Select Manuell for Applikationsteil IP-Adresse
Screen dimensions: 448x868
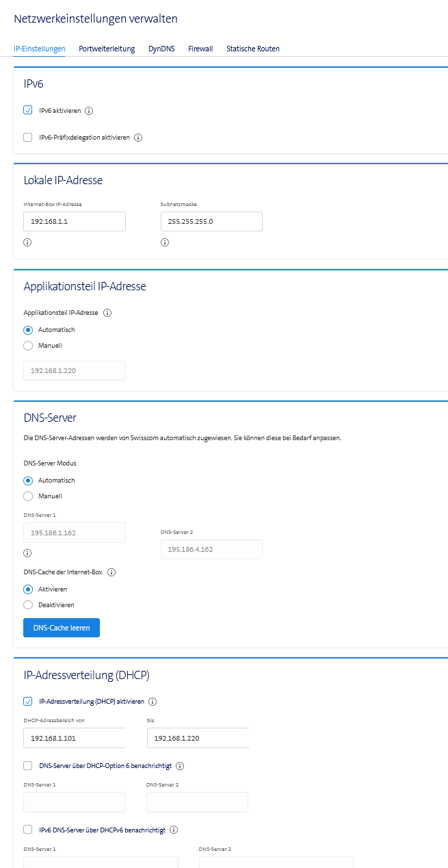click(x=28, y=346)
